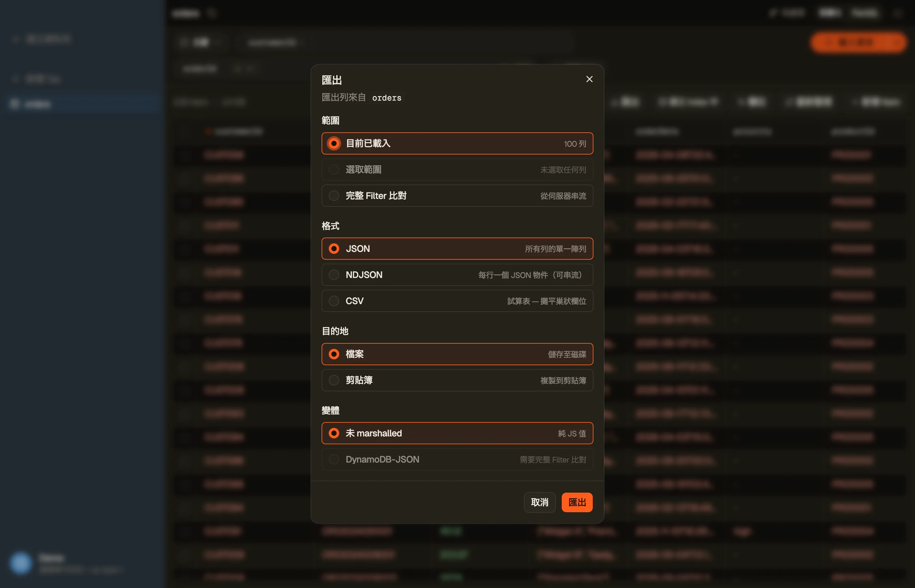Click the orders table name in subtitle
The height and width of the screenshot is (588, 915).
click(x=387, y=98)
